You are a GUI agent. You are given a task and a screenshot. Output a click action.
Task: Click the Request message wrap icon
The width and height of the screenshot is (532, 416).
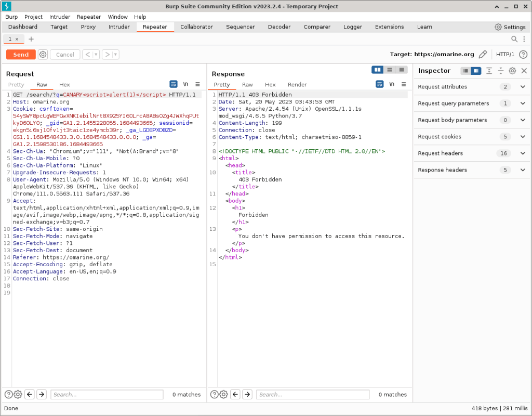pyautogui.click(x=174, y=84)
